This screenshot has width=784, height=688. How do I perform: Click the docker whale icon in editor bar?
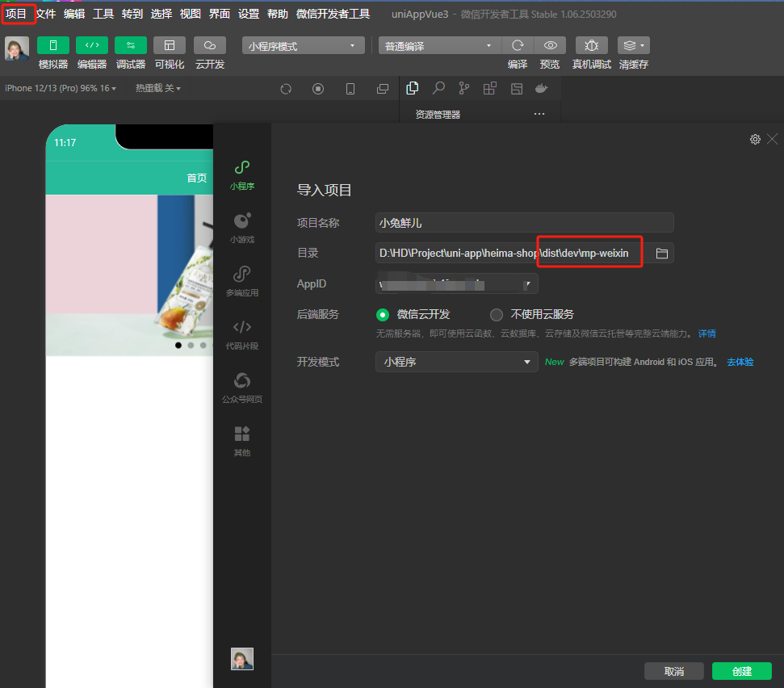coord(542,89)
